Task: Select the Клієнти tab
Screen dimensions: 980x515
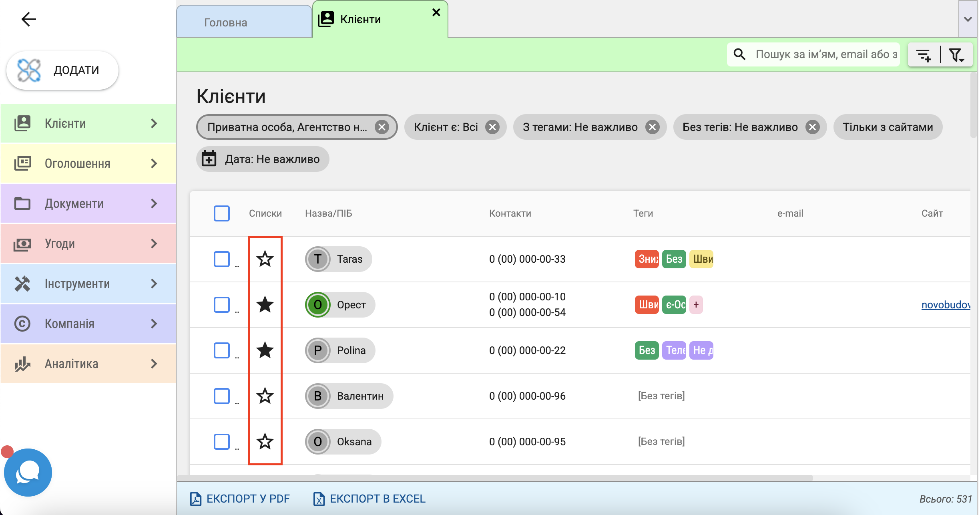Action: click(x=380, y=19)
